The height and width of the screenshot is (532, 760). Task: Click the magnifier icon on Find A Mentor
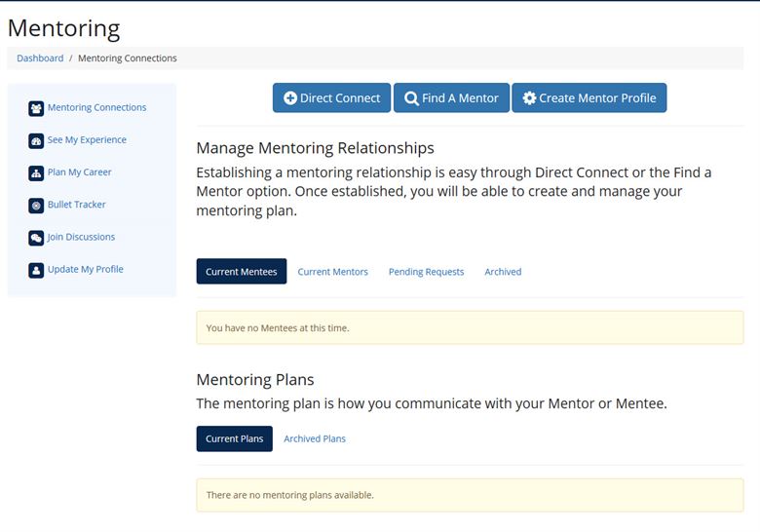click(411, 98)
